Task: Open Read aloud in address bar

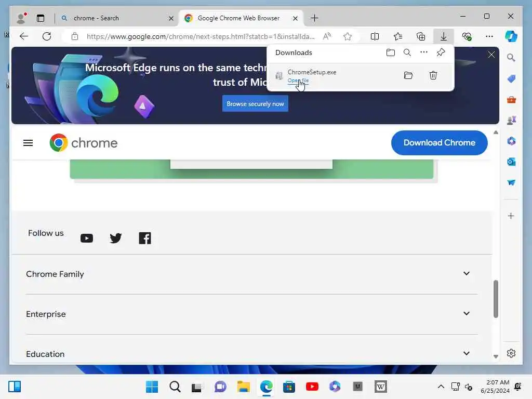Action: (x=327, y=36)
